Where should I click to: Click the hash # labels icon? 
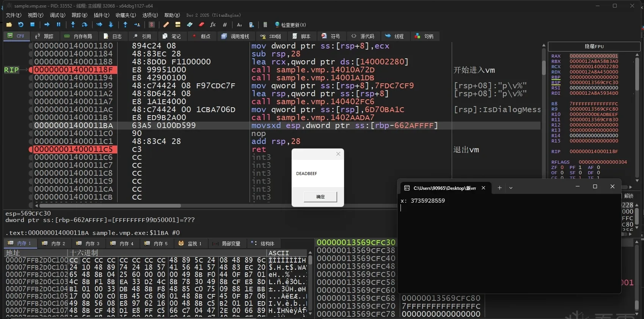click(x=225, y=25)
